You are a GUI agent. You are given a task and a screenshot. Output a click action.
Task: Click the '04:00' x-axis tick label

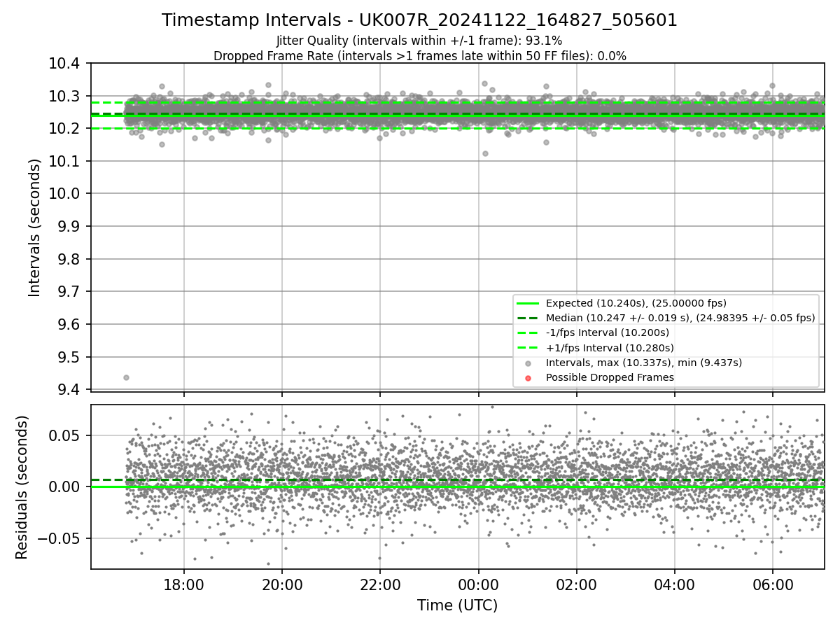[675, 584]
